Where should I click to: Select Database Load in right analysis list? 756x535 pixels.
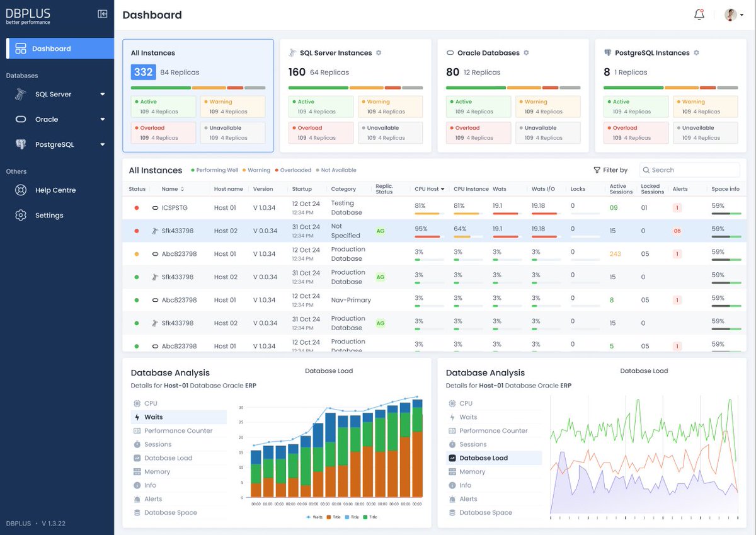(494, 458)
